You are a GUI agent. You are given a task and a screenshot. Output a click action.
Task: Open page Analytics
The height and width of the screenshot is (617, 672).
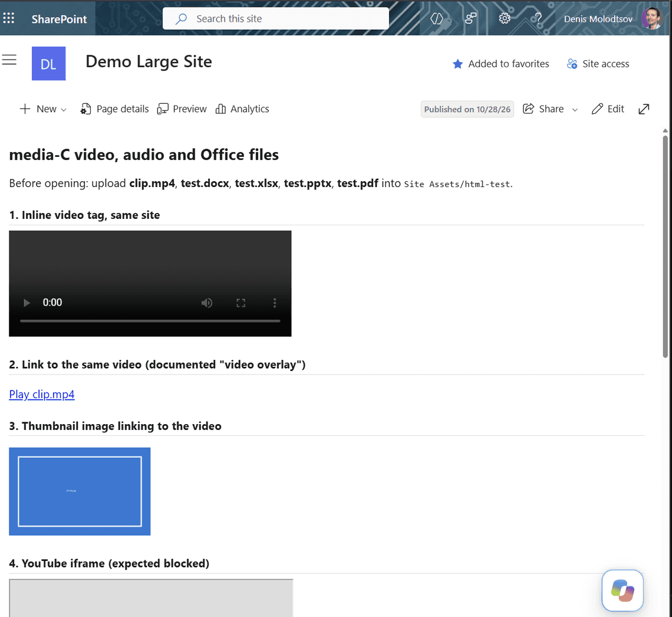[x=242, y=109]
